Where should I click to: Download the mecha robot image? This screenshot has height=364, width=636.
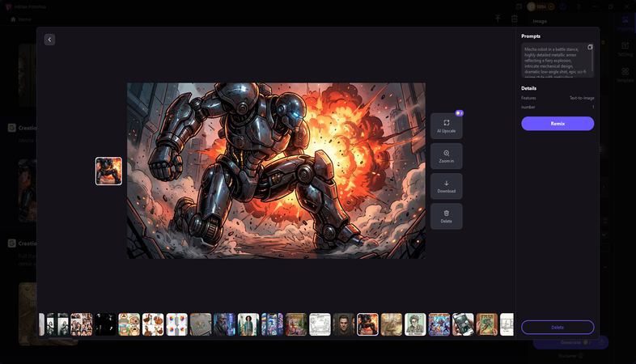pos(446,186)
